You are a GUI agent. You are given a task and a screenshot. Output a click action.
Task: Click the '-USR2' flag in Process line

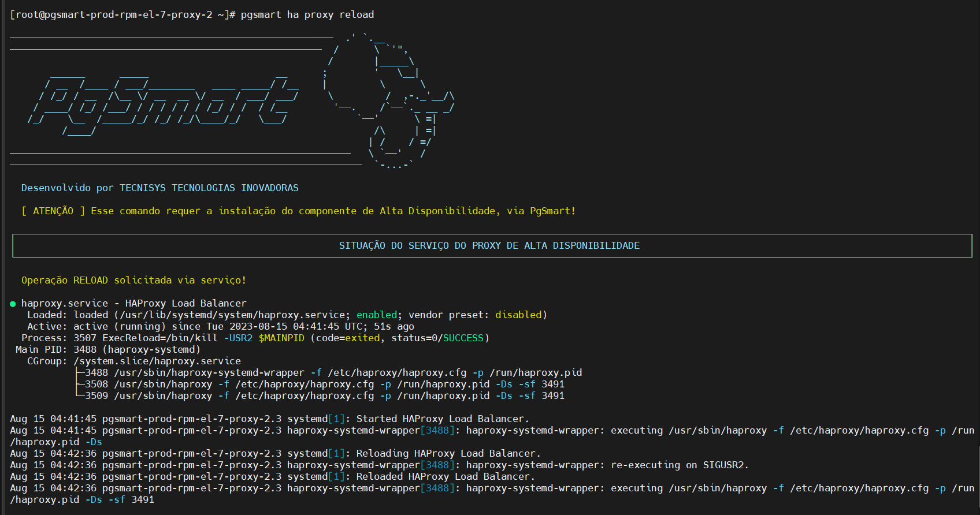[x=238, y=338]
